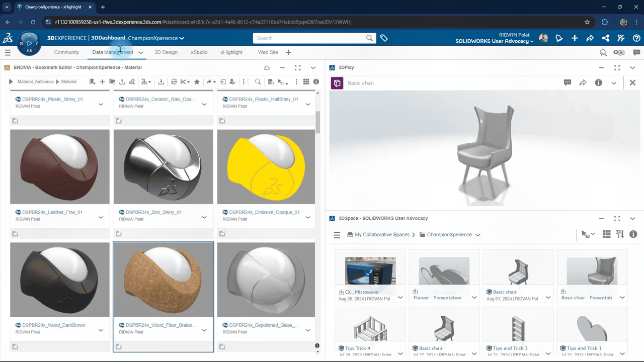644x362 pixels.
Task: Select the CX_Microwave thumbnail in 3DSpace
Action: [370, 270]
